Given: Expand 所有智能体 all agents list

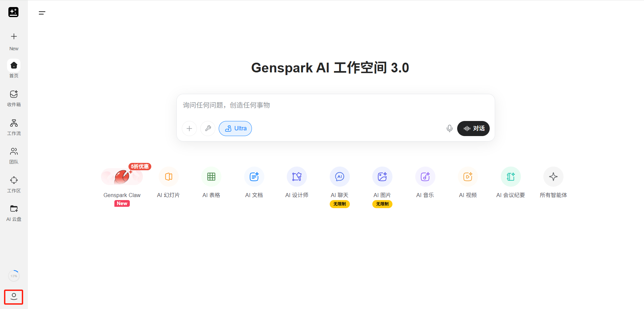Looking at the screenshot, I should [x=553, y=181].
